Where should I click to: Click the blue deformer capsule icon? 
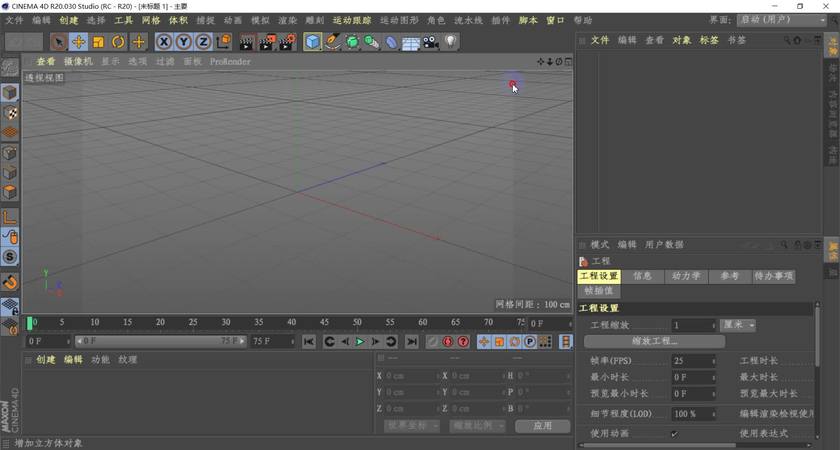392,42
